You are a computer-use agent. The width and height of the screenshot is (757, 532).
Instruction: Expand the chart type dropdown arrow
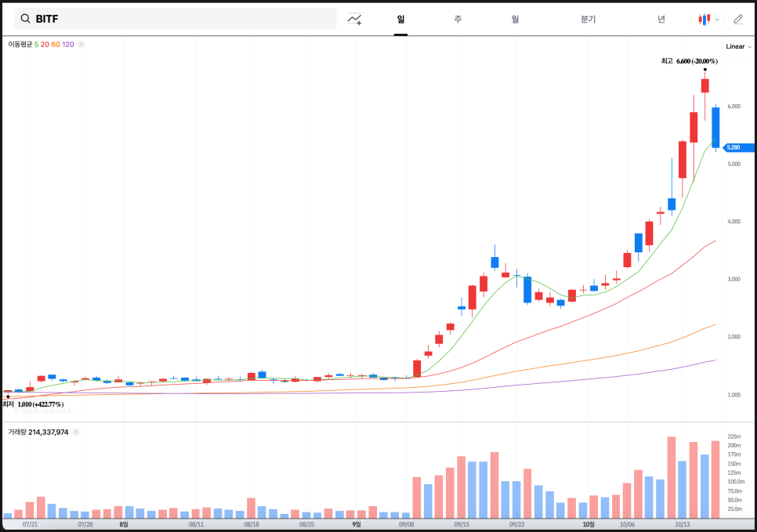717,20
